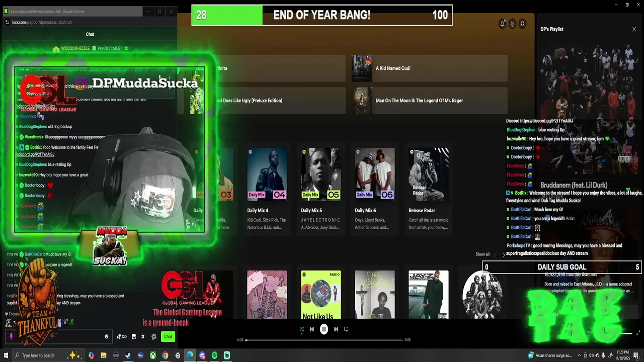Screen dimensions: 644x362
Task: Toggle repeat in the Spotify player
Action: (346, 329)
